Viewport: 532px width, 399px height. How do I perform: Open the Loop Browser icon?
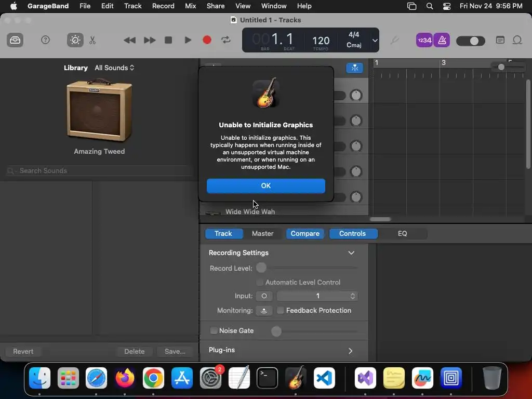(x=517, y=40)
